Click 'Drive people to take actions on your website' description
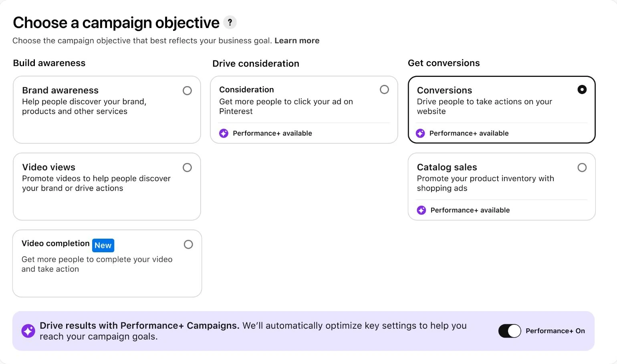 (x=484, y=107)
